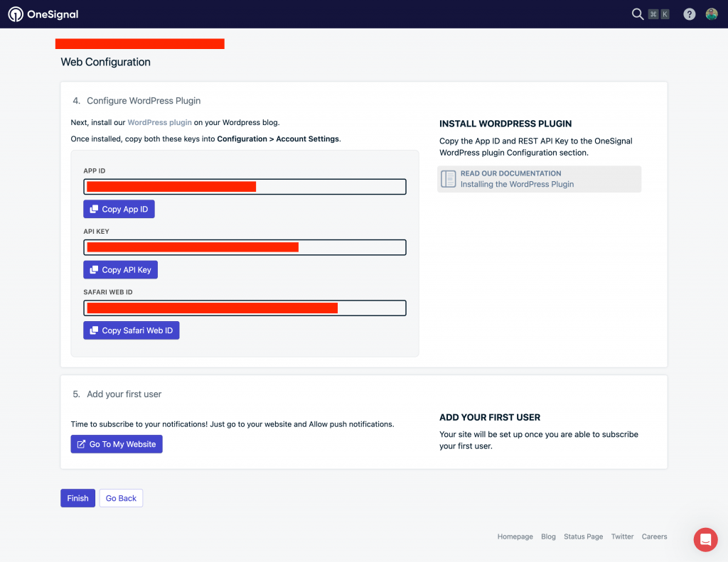This screenshot has width=728, height=562.
Task: Click the documentation book icon
Action: click(x=449, y=178)
